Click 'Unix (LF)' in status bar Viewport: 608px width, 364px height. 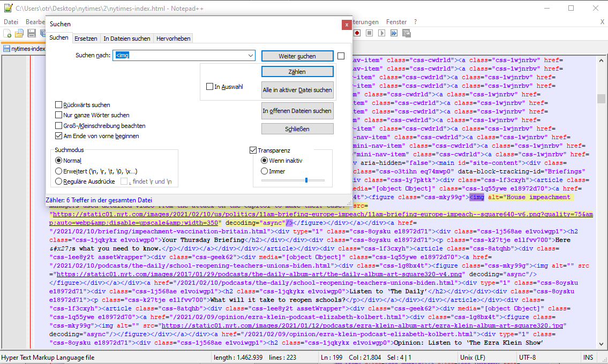coord(472,358)
